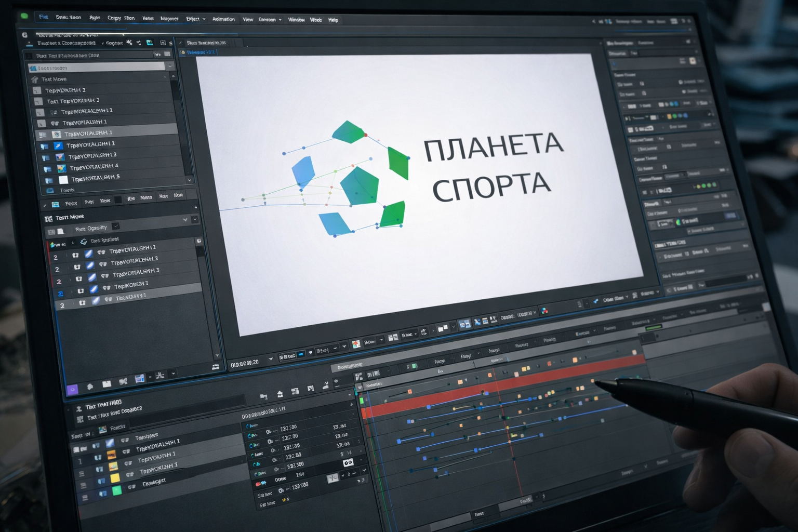Viewport: 798px width, 532px height.
Task: Select the Text Move item in project list
Action: pyautogui.click(x=54, y=79)
